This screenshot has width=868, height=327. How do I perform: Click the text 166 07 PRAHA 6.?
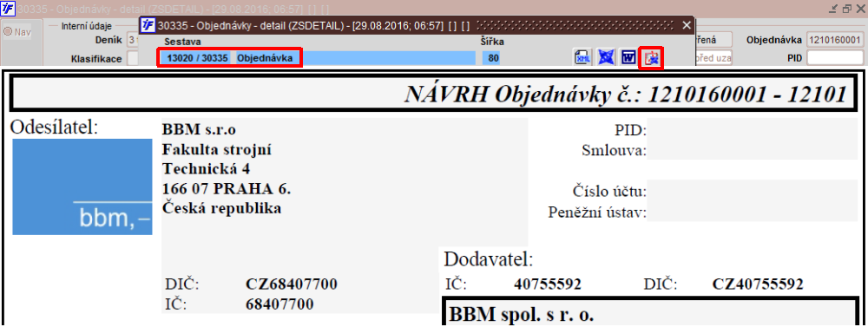pos(227,189)
